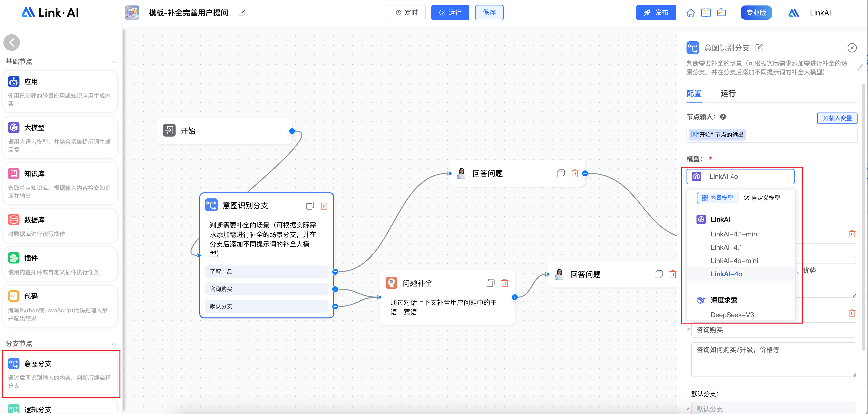Image resolution: width=868 pixels, height=414 pixels.
Task: Click plus connector on 问题补全 node output
Action: [x=515, y=297]
